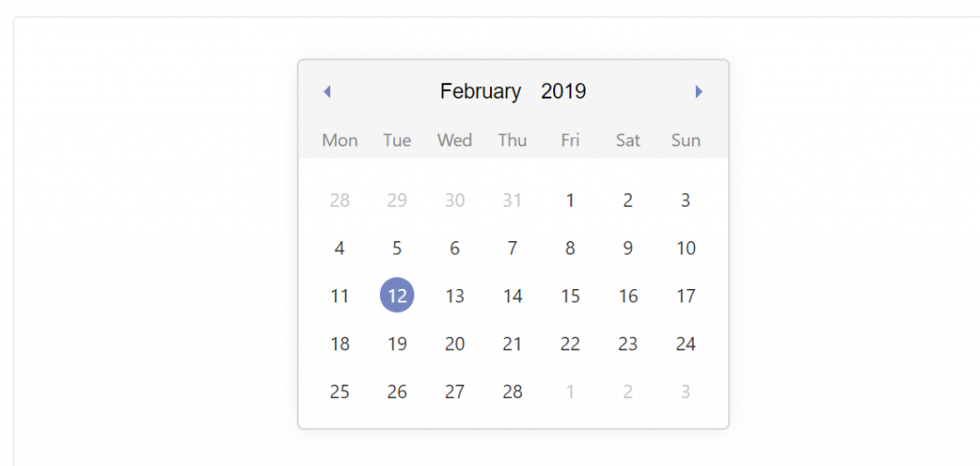Select Friday the 15th
The height and width of the screenshot is (466, 980).
(570, 296)
